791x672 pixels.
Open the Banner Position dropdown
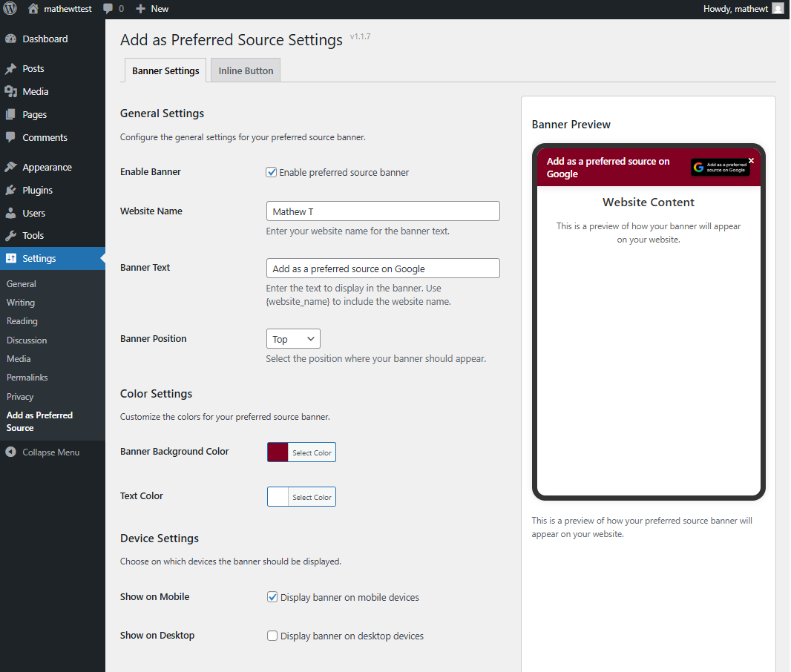coord(293,339)
